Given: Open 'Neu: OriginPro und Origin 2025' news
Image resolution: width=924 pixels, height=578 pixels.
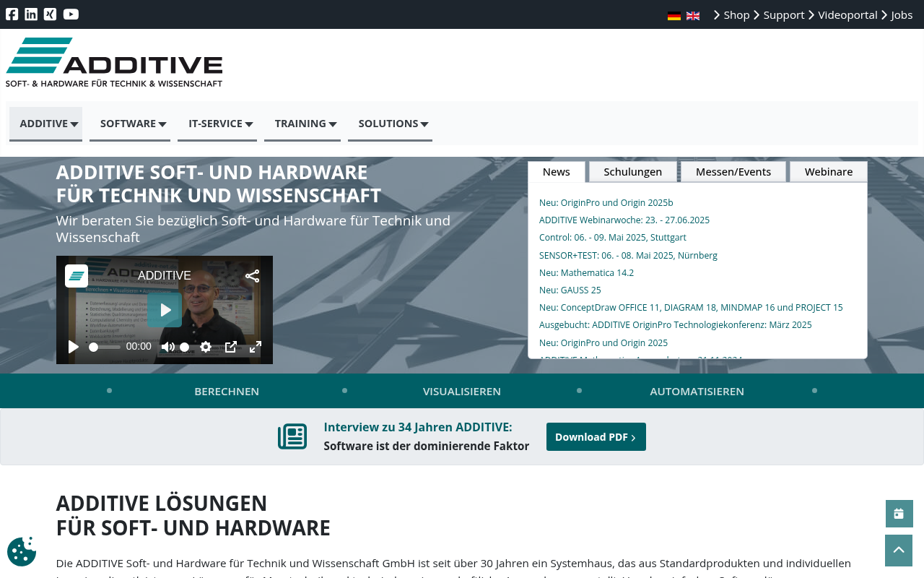Looking at the screenshot, I should point(603,343).
